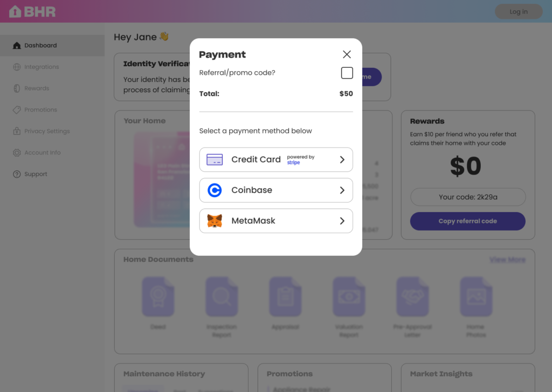
Task: Click the Maintenance History heading
Action: click(164, 374)
